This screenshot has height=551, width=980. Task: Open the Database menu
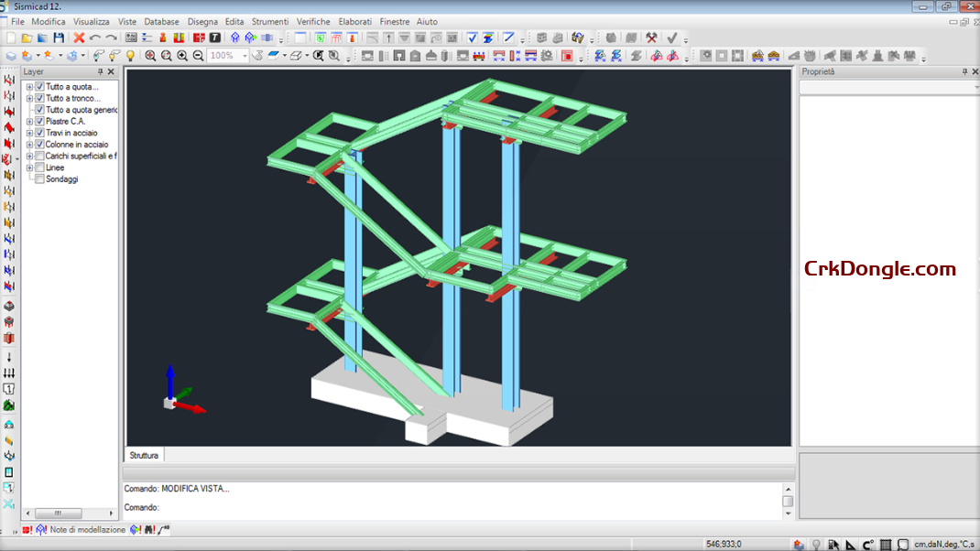(x=161, y=21)
